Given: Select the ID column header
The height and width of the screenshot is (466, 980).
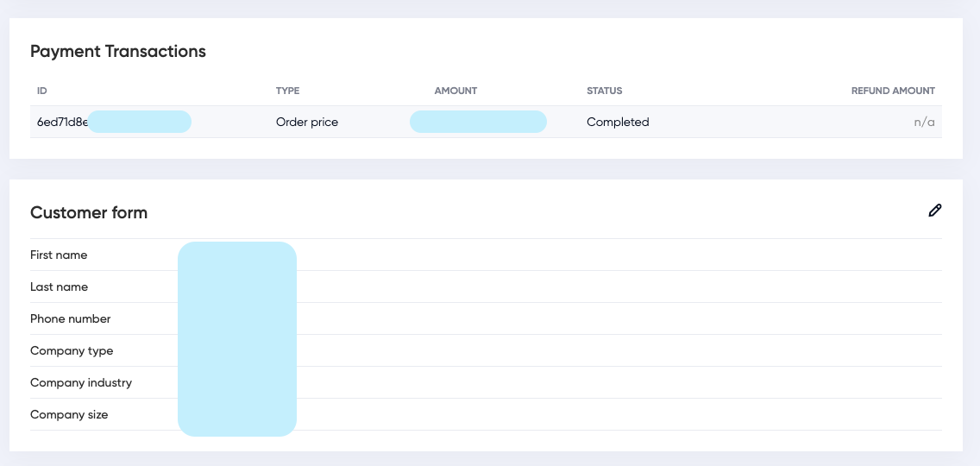Looking at the screenshot, I should (42, 91).
